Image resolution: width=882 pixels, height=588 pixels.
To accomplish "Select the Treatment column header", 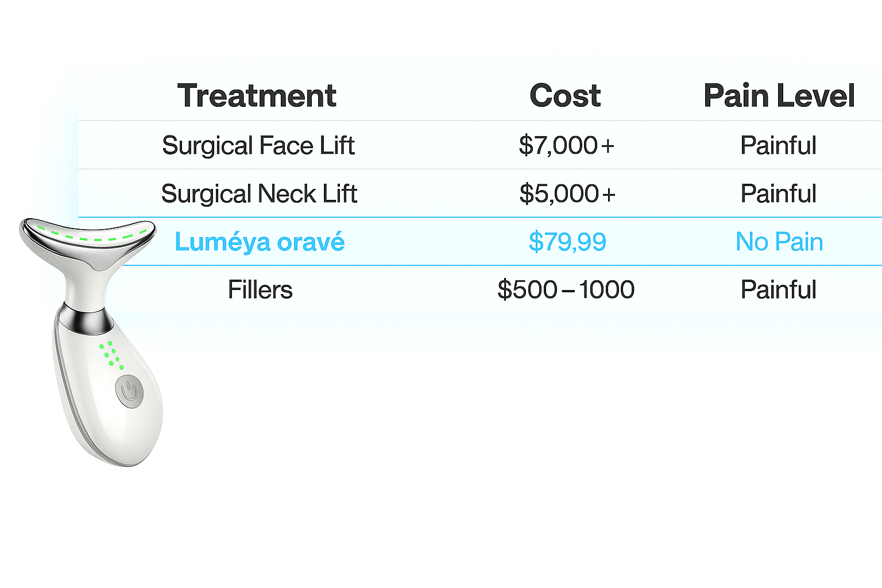I will coord(257,95).
